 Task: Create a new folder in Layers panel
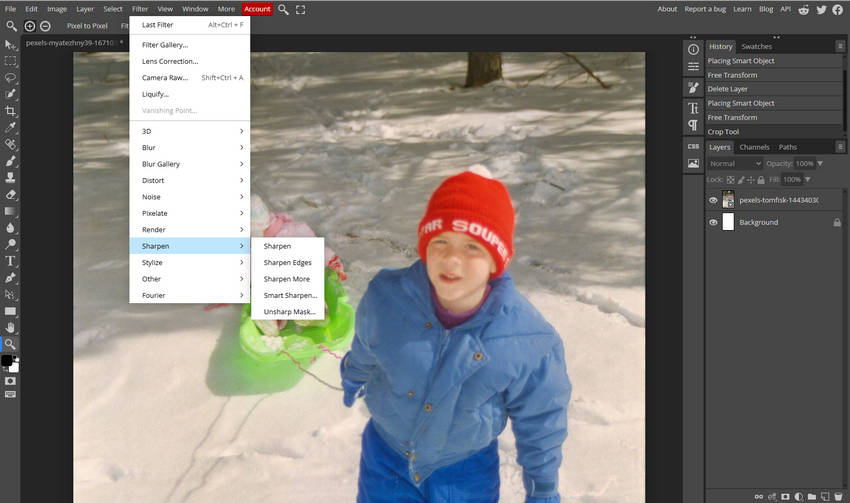click(812, 496)
